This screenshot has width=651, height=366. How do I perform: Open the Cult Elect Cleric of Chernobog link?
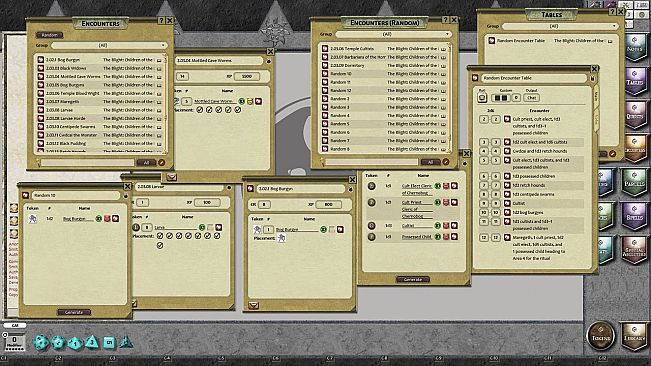tap(416, 189)
